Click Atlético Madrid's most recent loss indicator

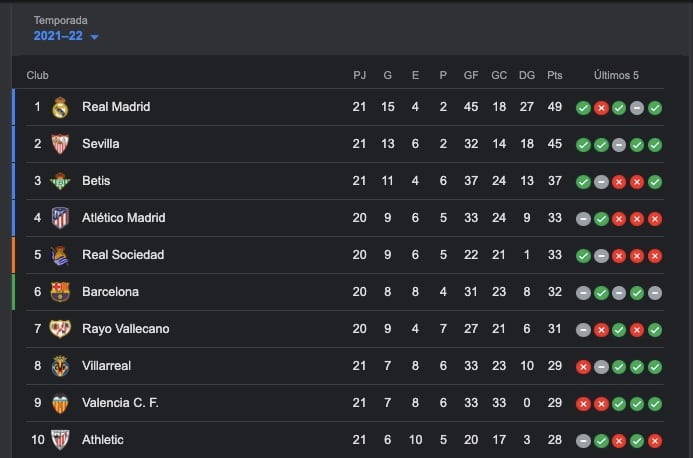[655, 218]
